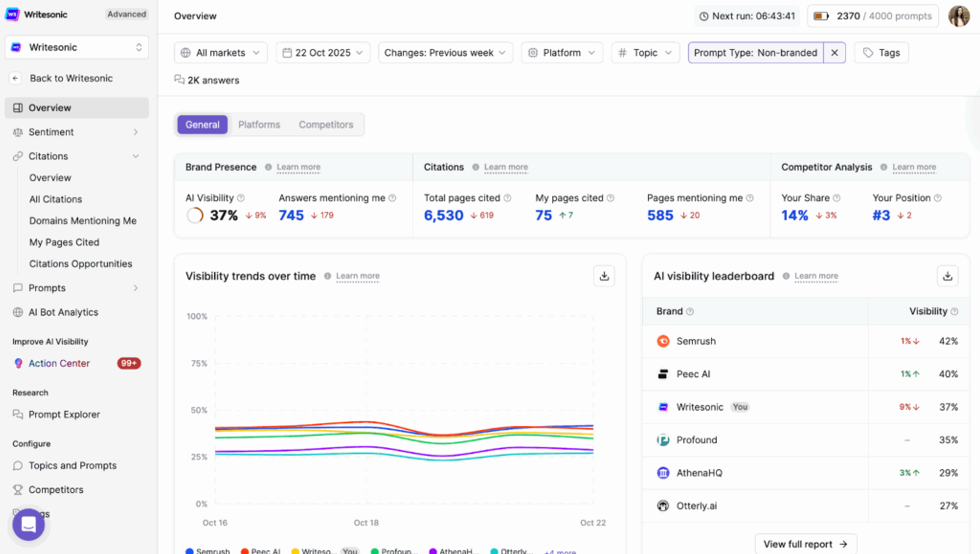Click Your Position help icon

[x=938, y=198]
